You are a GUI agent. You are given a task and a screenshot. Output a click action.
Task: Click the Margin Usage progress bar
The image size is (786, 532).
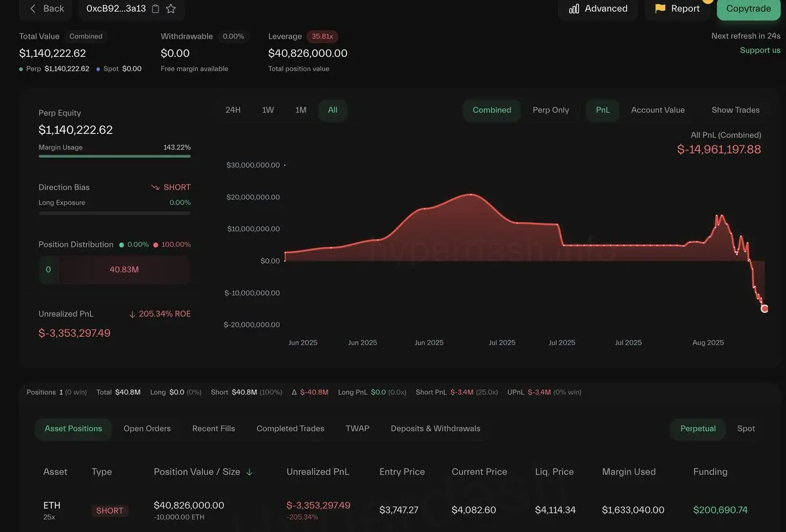pyautogui.click(x=114, y=157)
